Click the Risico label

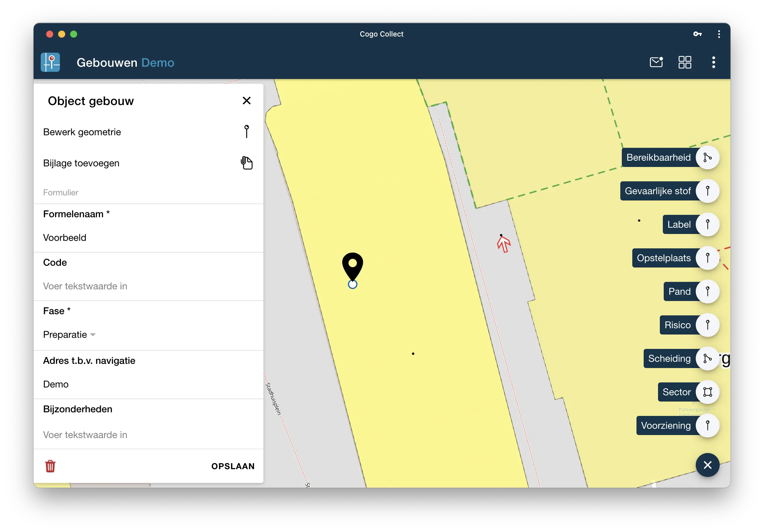point(677,325)
